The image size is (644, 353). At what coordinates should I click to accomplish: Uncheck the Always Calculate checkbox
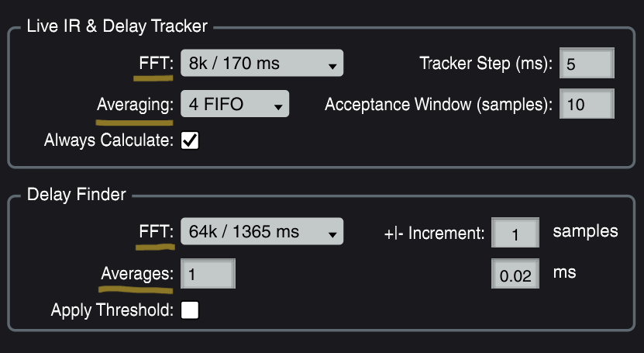(190, 140)
